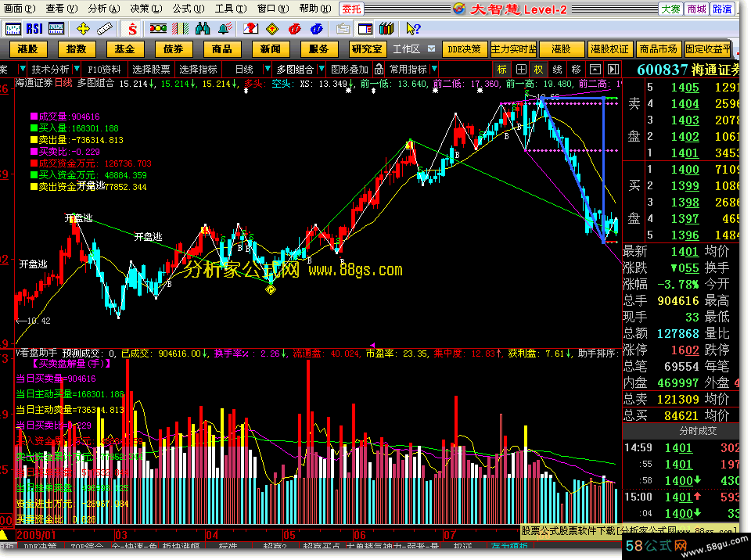This screenshot has width=751, height=560.
Task: Click the RSI indicator toolbar icon
Action: pos(34,29)
